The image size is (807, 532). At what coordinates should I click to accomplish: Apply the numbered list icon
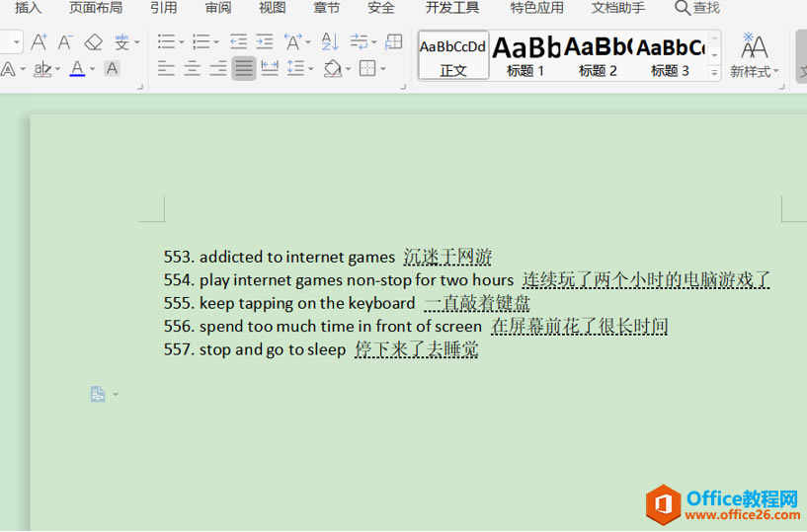pos(201,41)
